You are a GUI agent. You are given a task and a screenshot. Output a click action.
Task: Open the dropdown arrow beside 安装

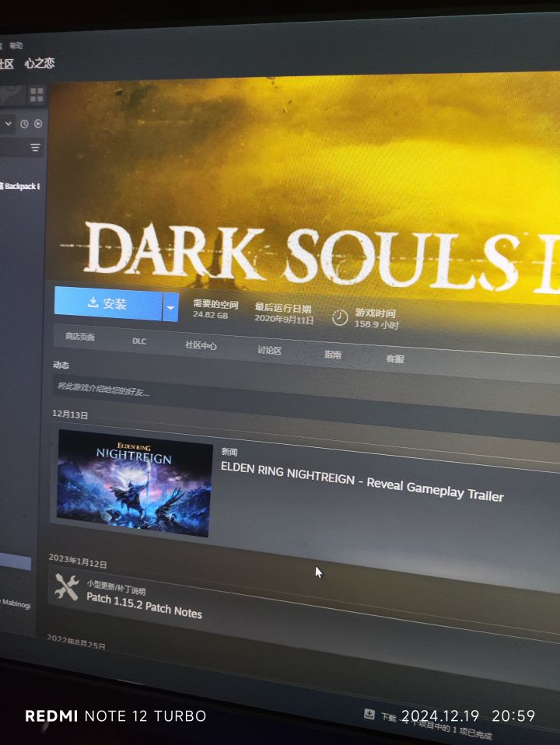pyautogui.click(x=170, y=307)
